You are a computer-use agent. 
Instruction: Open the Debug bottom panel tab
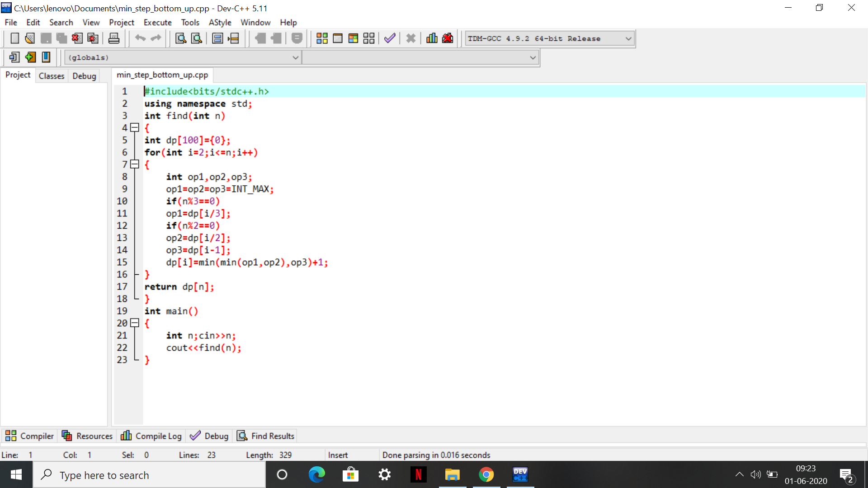click(x=209, y=436)
